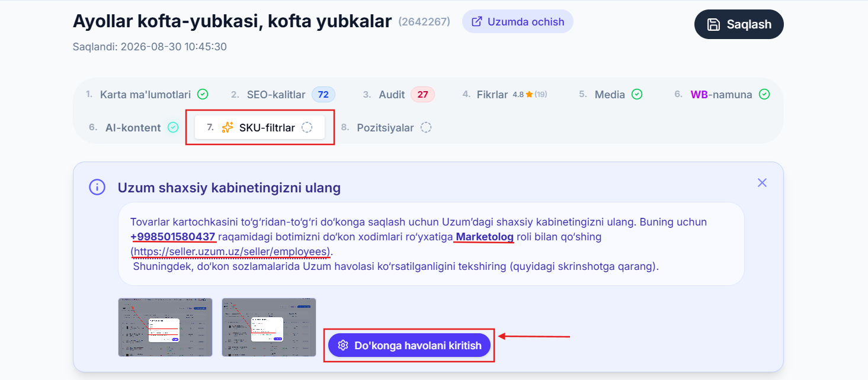Open the WB-namuna tab

pos(722,94)
